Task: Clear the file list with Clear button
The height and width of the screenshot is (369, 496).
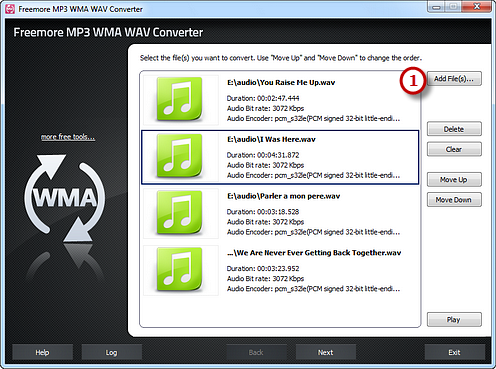Action: click(454, 149)
